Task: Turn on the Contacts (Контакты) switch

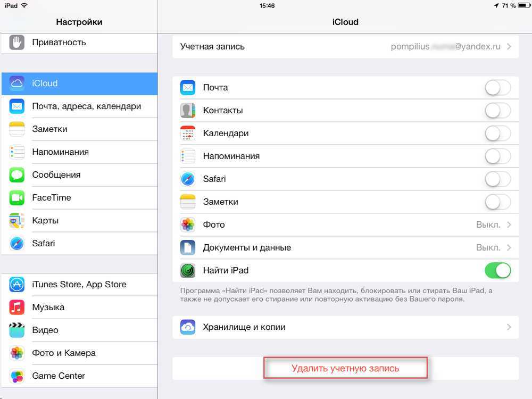Action: 497,111
